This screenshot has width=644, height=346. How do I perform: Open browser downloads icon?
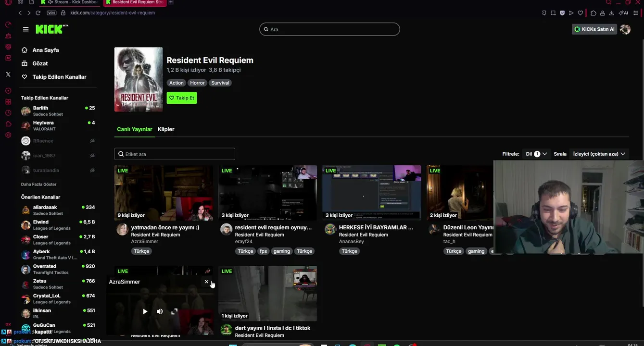click(x=611, y=13)
